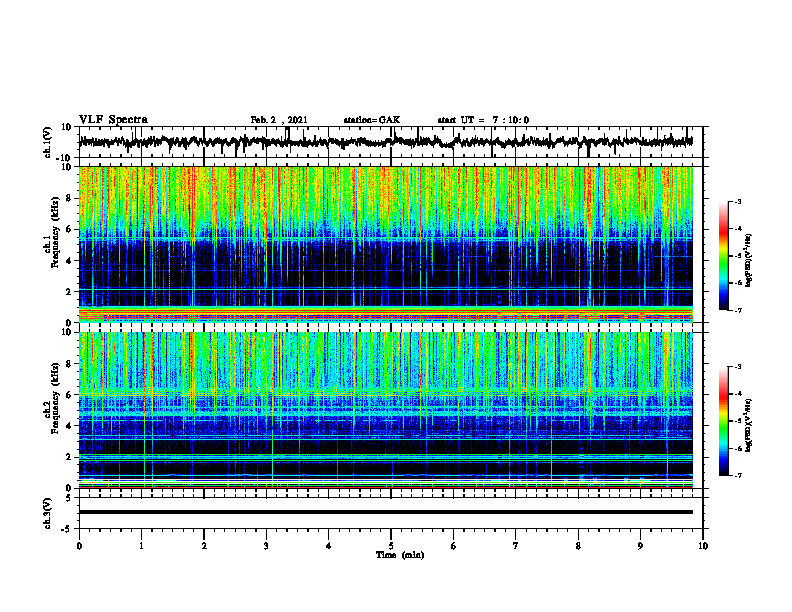Click the "8" tick on ch.2 frequency axis
The width and height of the screenshot is (792, 612).
click(70, 364)
